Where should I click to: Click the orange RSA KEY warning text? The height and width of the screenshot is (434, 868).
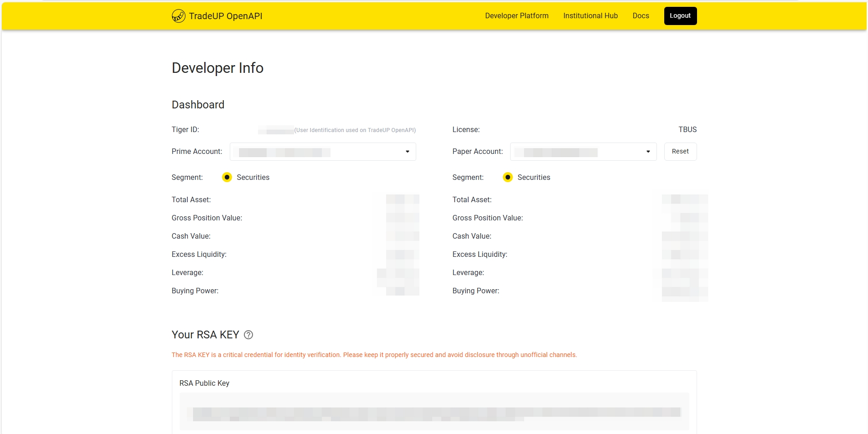coord(374,355)
